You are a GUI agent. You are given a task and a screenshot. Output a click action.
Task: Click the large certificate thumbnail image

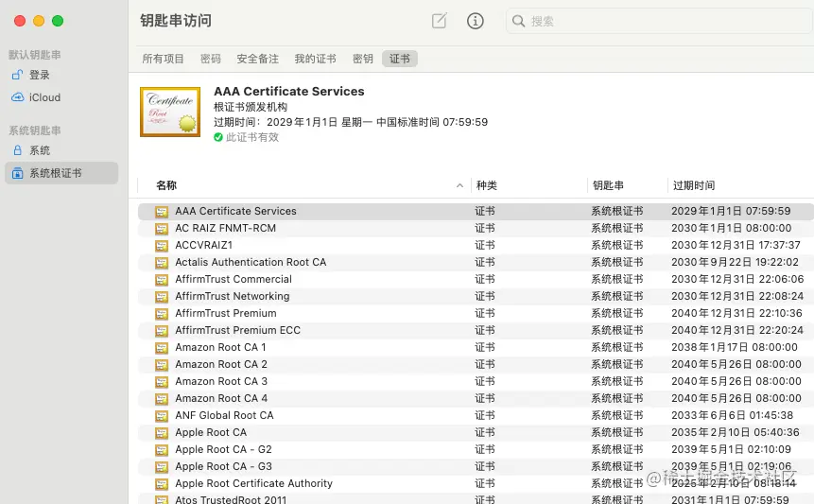point(170,112)
